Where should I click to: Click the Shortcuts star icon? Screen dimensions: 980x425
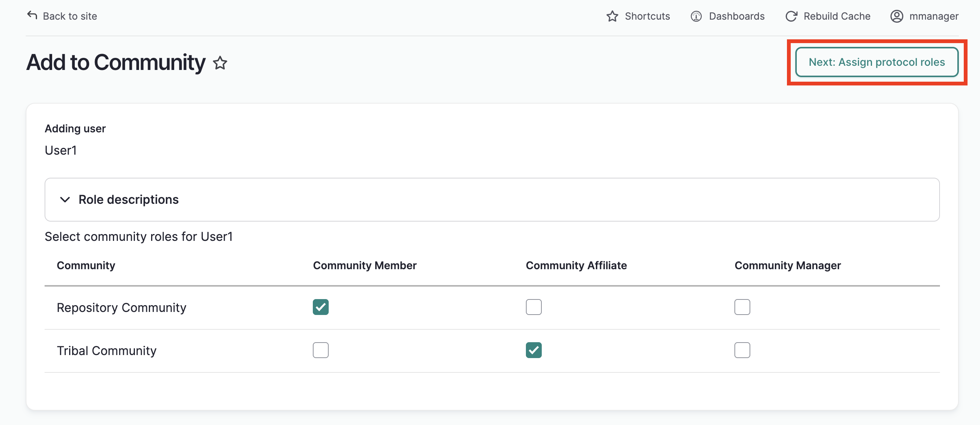[x=612, y=16]
